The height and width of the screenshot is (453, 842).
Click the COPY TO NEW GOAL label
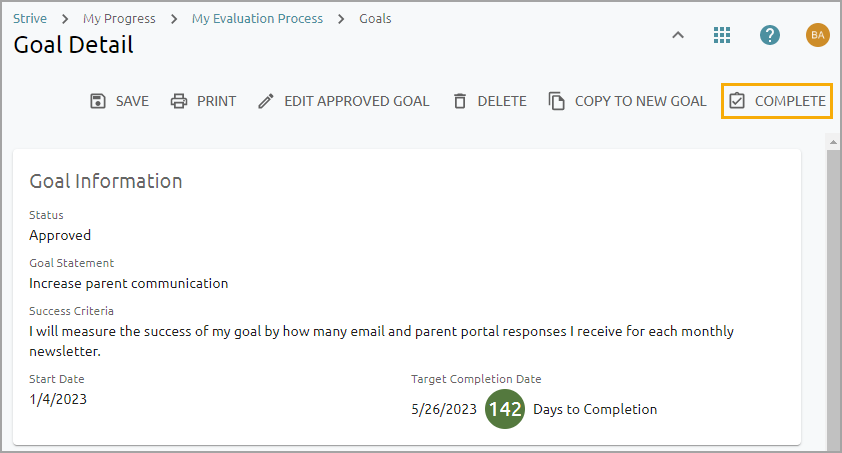(640, 101)
